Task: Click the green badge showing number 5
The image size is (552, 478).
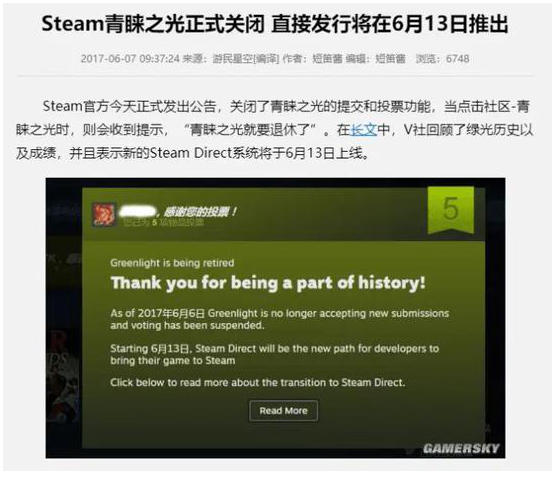Action: pyautogui.click(x=451, y=210)
